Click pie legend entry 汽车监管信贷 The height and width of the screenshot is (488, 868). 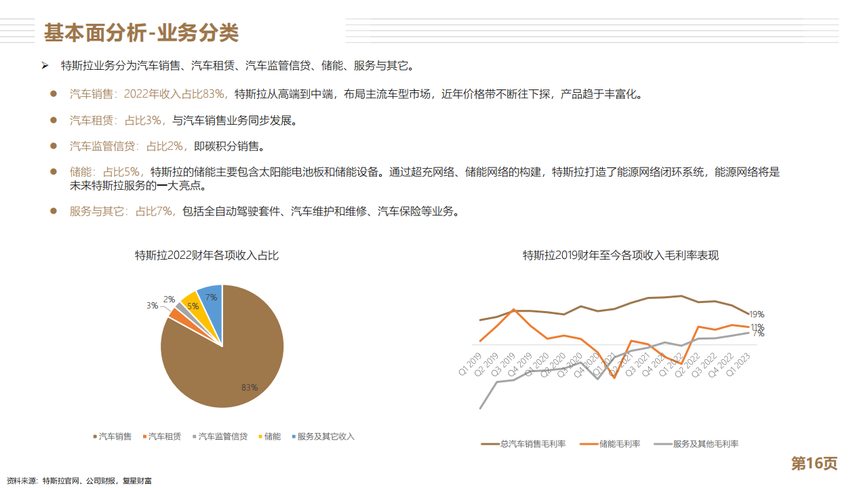click(x=220, y=436)
